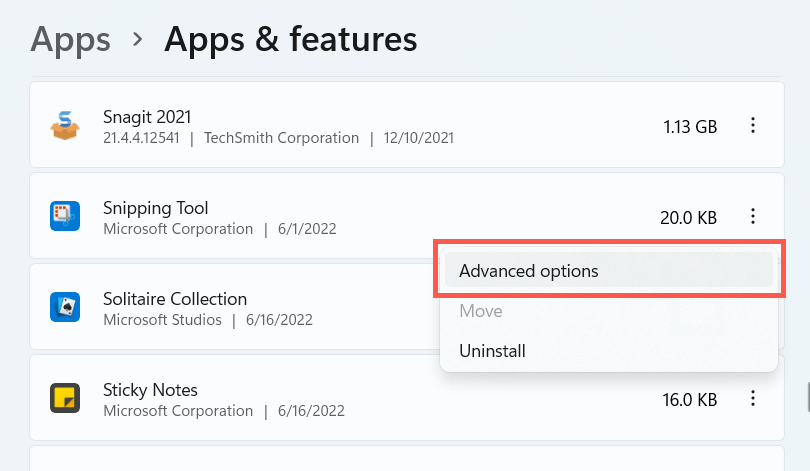Viewport: 810px width, 471px height.
Task: Open the three-dot menu for Snagit 2021
Action: click(753, 126)
